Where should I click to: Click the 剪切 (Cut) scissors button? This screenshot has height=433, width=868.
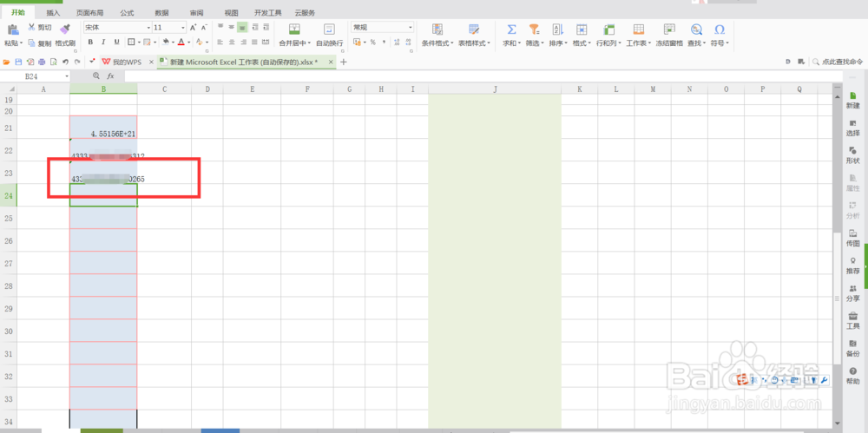click(x=40, y=27)
